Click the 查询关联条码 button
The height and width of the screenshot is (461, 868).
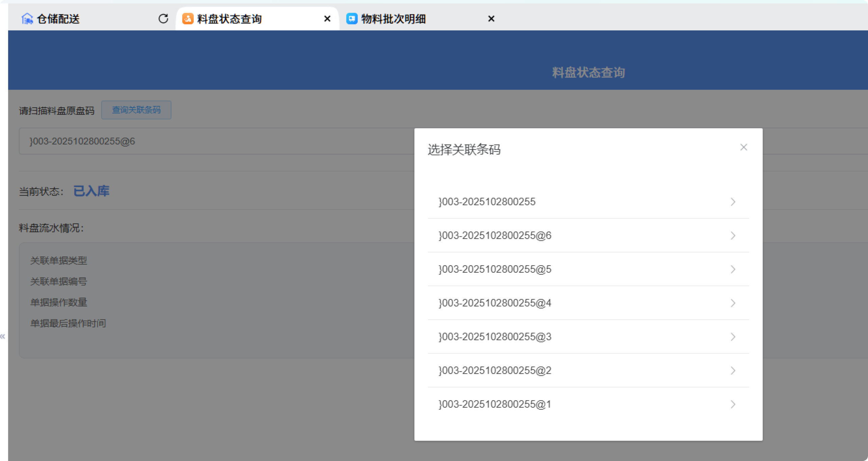coord(136,110)
